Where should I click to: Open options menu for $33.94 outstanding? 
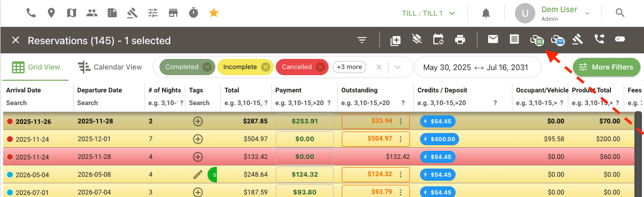401,121
